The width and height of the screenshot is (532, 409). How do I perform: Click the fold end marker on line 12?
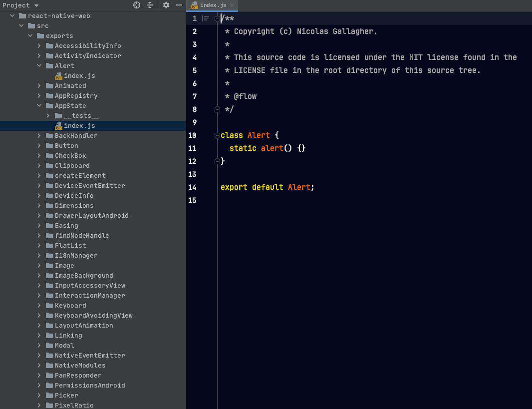point(217,161)
